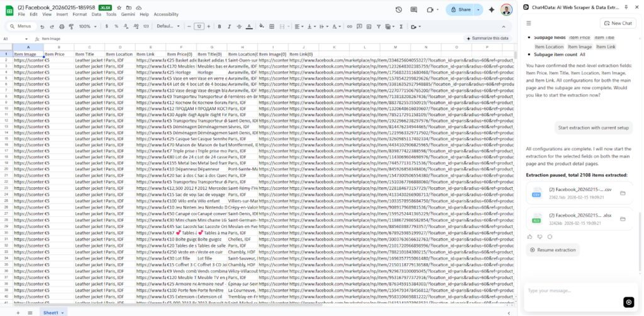Viewport: 644px width, 316px height.
Task: Format as currency
Action: [x=107, y=26]
